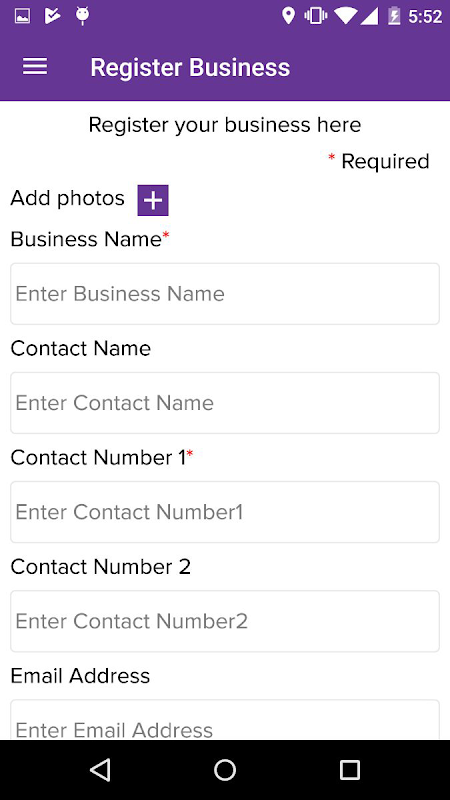Focus the Enter Contact Number2 field
The image size is (450, 800).
coord(225,621)
